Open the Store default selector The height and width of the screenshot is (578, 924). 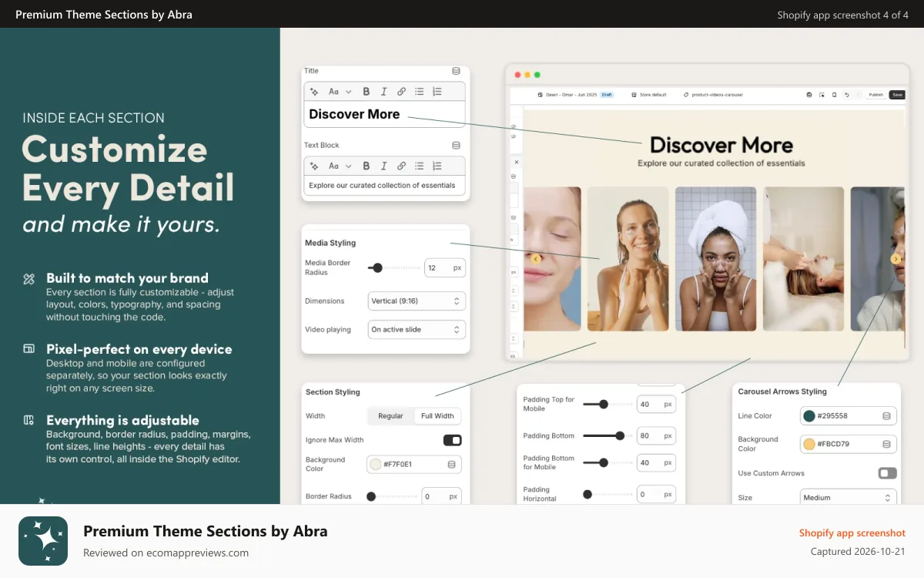pyautogui.click(x=648, y=95)
